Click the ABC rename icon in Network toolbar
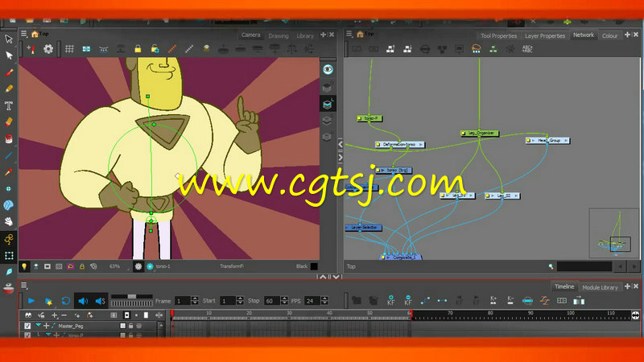Viewport: 644px width, 362px height. point(527,49)
